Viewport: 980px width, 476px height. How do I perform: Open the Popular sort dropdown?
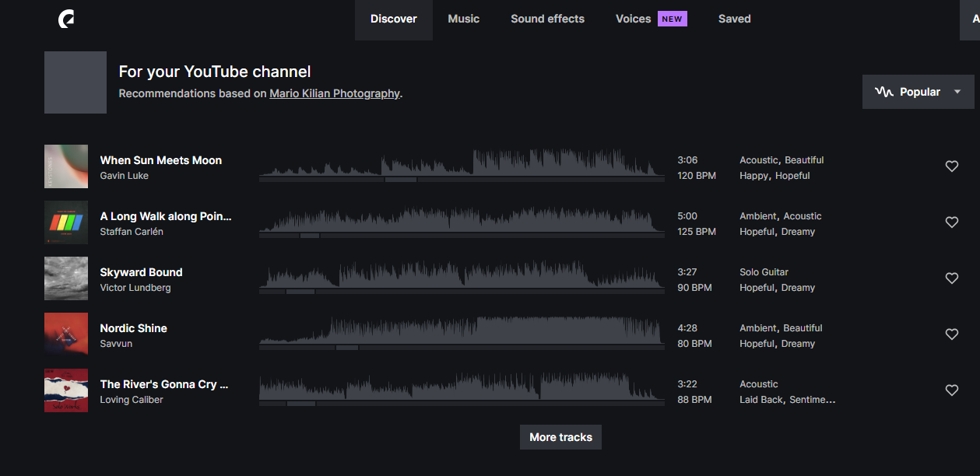[918, 92]
